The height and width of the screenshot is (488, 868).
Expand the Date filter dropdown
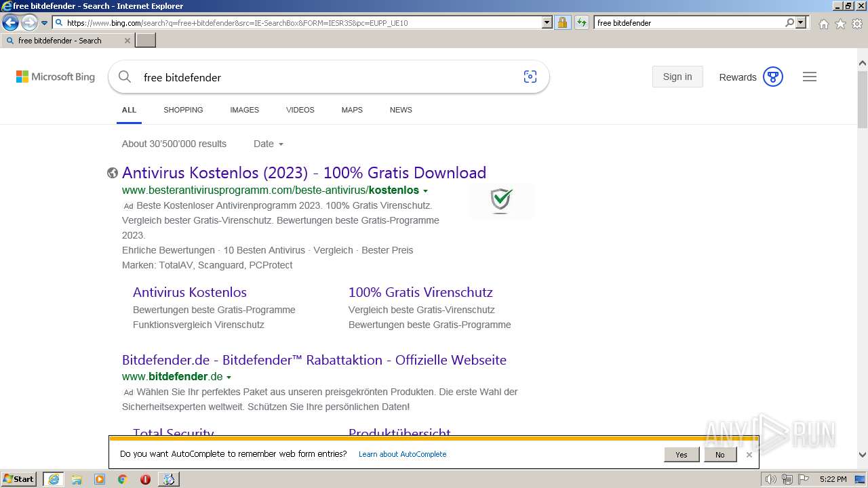[269, 144]
